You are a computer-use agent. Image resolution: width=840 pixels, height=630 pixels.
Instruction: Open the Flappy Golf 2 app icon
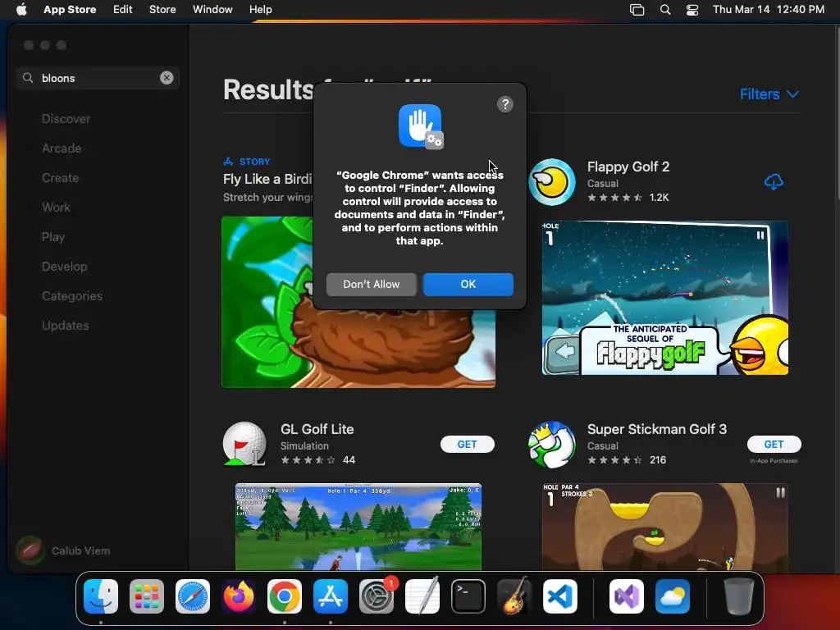pyautogui.click(x=552, y=182)
